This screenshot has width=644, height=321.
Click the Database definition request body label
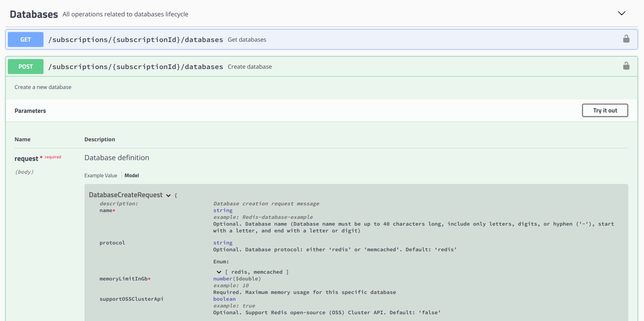117,157
